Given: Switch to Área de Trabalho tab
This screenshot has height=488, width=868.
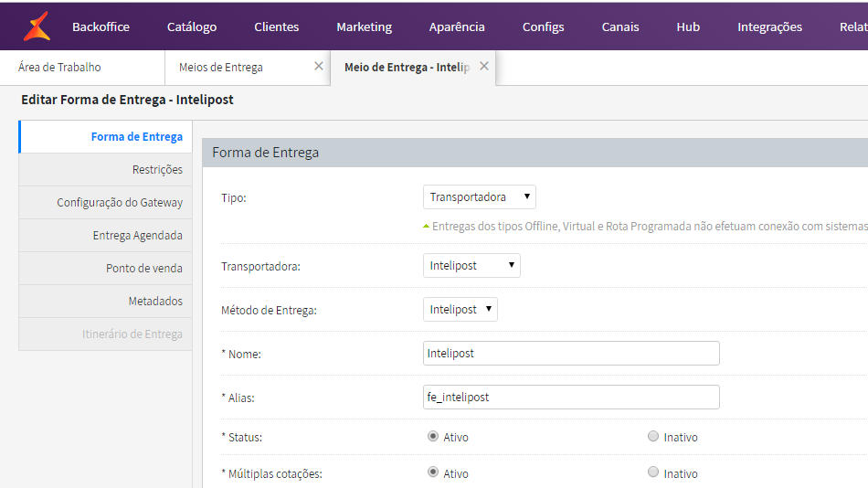Looking at the screenshot, I should [82, 68].
